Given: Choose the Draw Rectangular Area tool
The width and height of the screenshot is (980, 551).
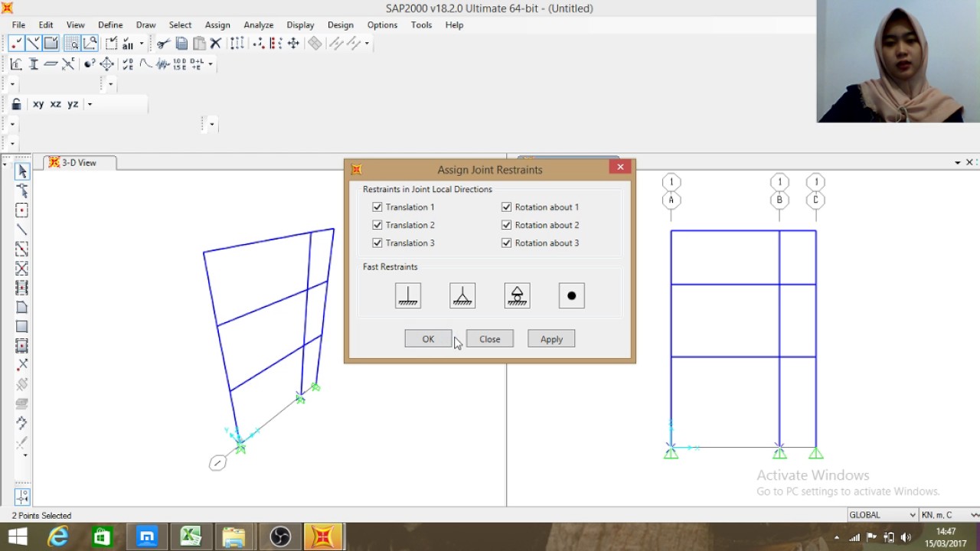Looking at the screenshot, I should 22,326.
